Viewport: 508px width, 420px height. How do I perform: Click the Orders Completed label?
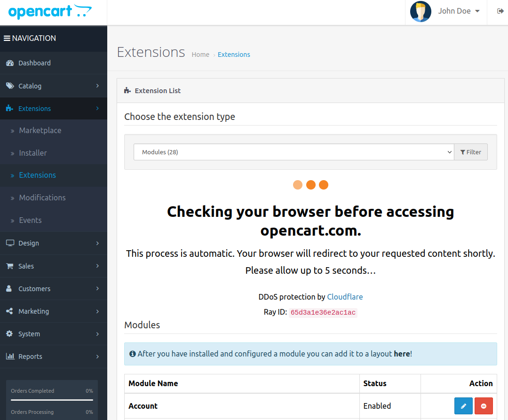click(x=32, y=391)
